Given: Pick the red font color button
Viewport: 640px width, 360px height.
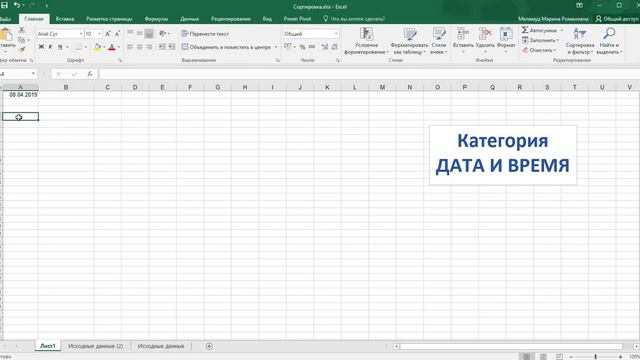Looking at the screenshot, I should 112,47.
